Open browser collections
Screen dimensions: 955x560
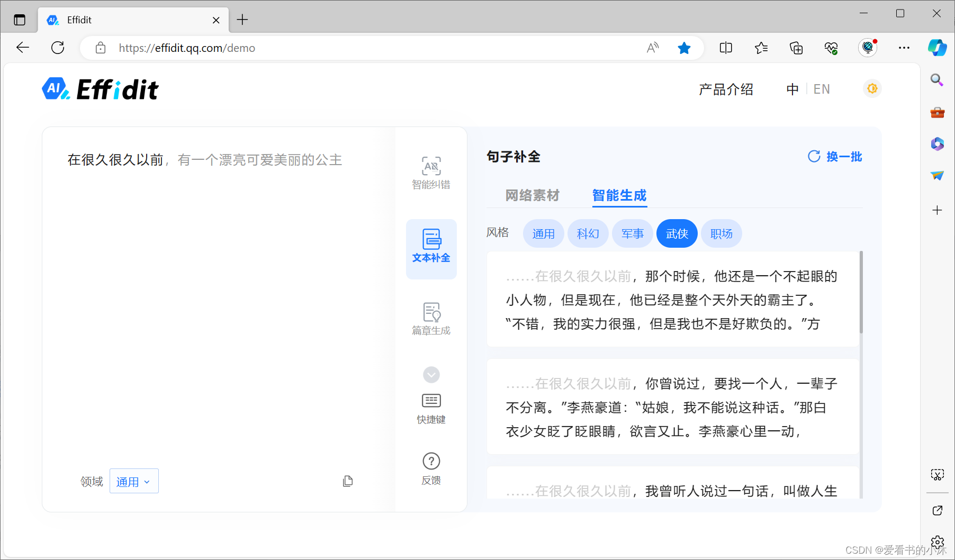tap(796, 48)
